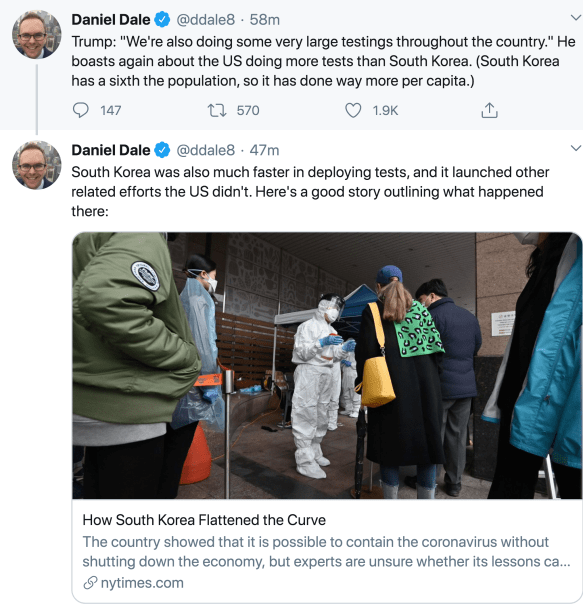583x605 pixels.
Task: Expand options chevron on the 58m tweet
Action: [x=576, y=17]
